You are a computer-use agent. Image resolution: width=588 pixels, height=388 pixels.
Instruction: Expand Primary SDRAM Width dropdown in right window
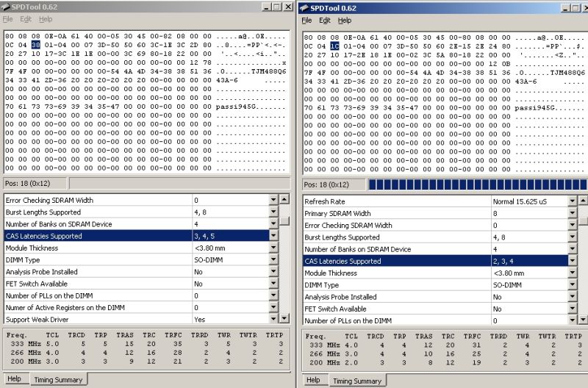(x=573, y=213)
